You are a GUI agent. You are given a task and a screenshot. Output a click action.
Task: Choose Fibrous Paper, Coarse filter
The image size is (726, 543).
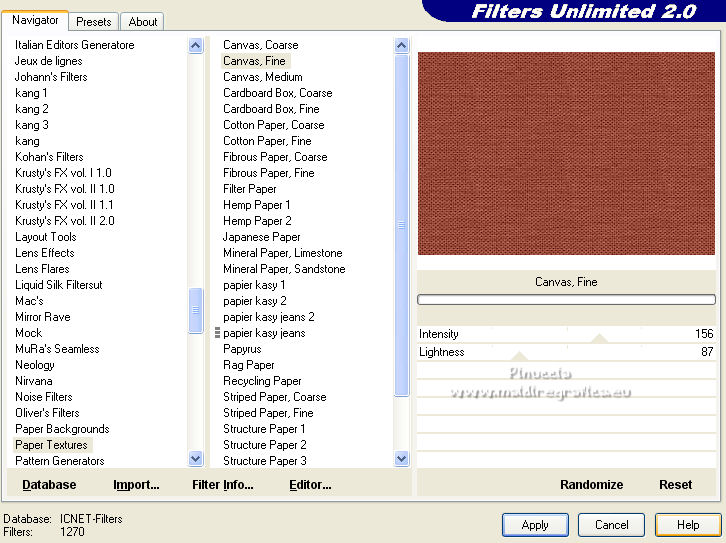[x=275, y=157]
